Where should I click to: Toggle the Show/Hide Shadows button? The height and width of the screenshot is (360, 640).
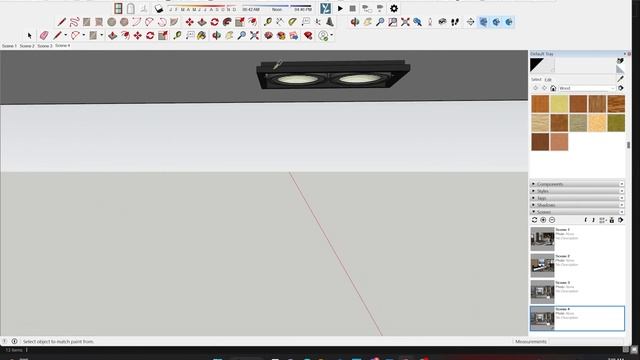click(x=159, y=8)
